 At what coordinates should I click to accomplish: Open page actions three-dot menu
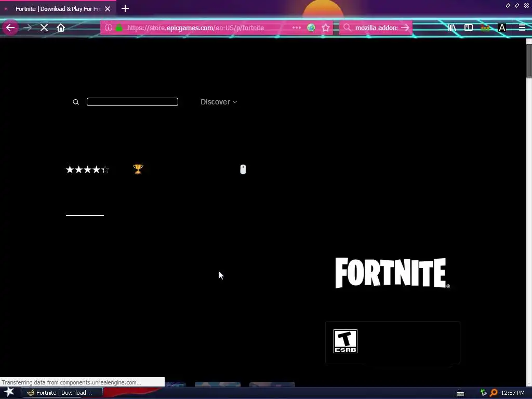297,28
